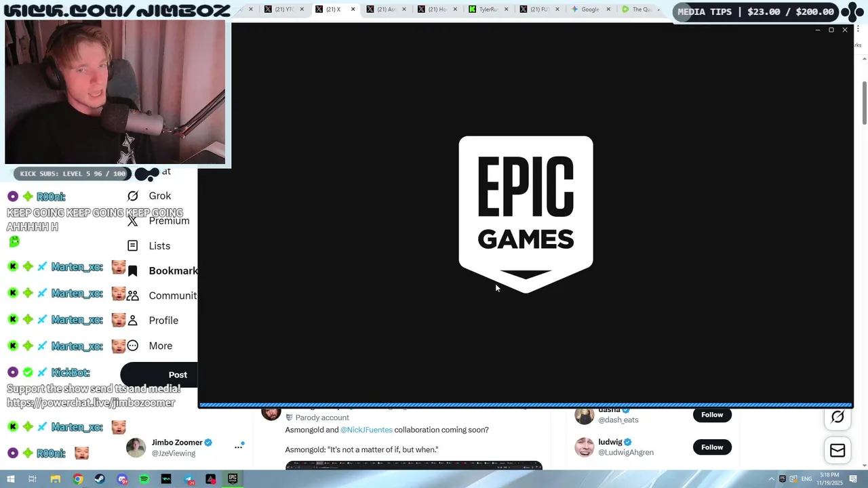Click the More circle icon in X
Viewport: 868px width, 488px height.
click(133, 346)
